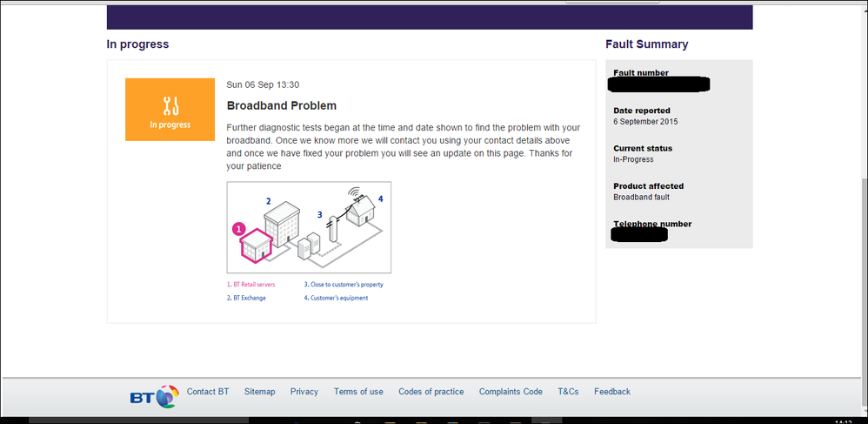Click the 'Telephone number' label

[652, 224]
